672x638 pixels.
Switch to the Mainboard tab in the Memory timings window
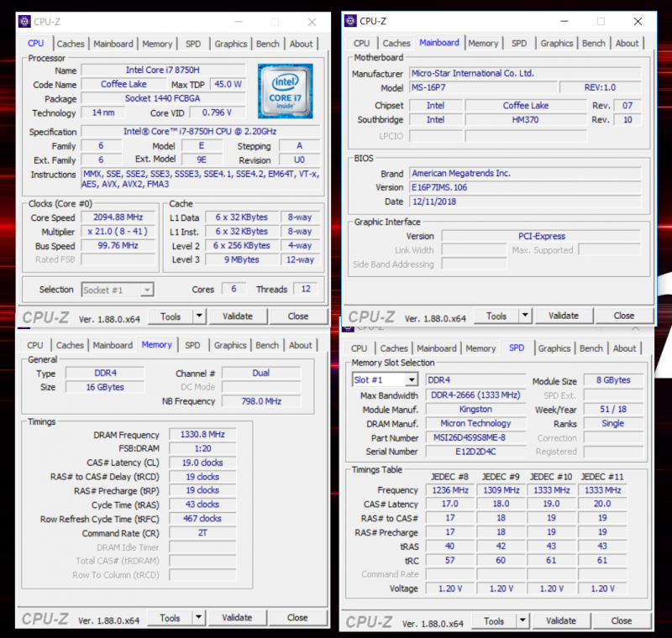pos(113,345)
